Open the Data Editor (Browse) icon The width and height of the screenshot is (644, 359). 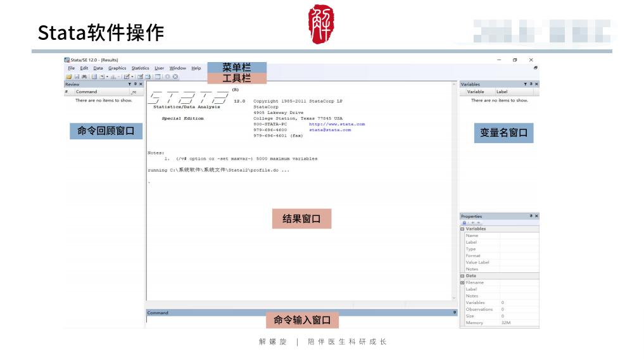coord(148,77)
